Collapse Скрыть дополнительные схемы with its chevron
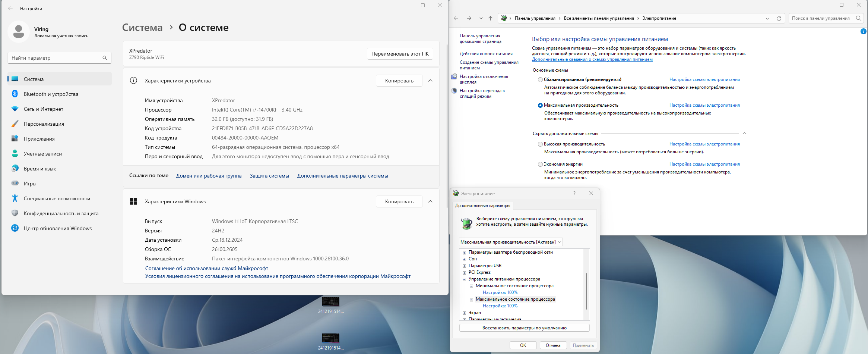 point(744,134)
